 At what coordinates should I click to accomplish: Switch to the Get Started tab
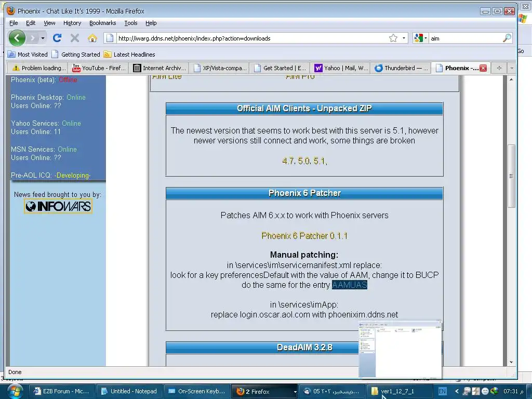click(x=280, y=68)
